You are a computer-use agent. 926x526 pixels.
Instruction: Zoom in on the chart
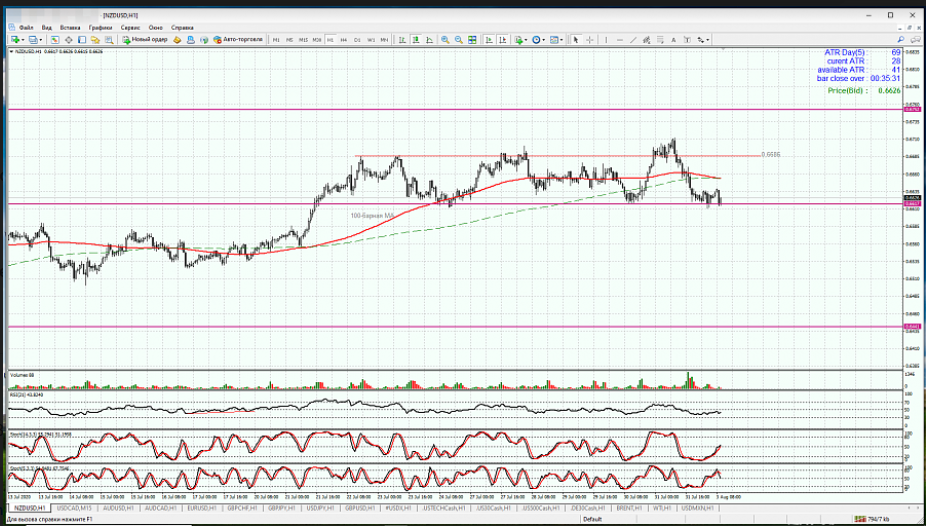[x=445, y=40]
